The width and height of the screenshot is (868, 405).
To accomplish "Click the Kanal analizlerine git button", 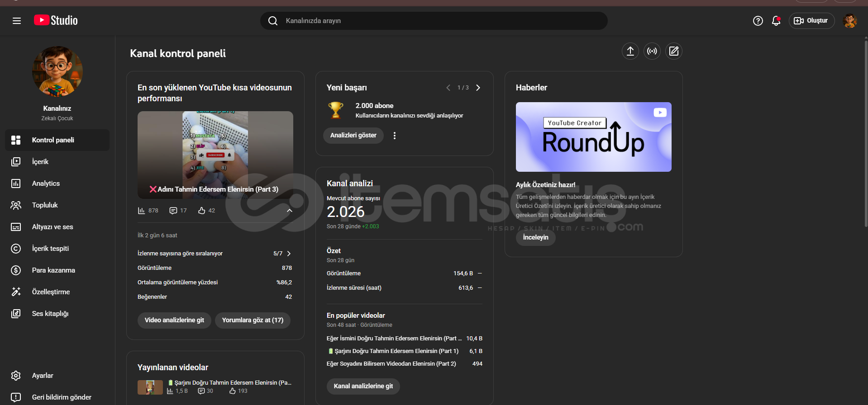I will tap(363, 386).
